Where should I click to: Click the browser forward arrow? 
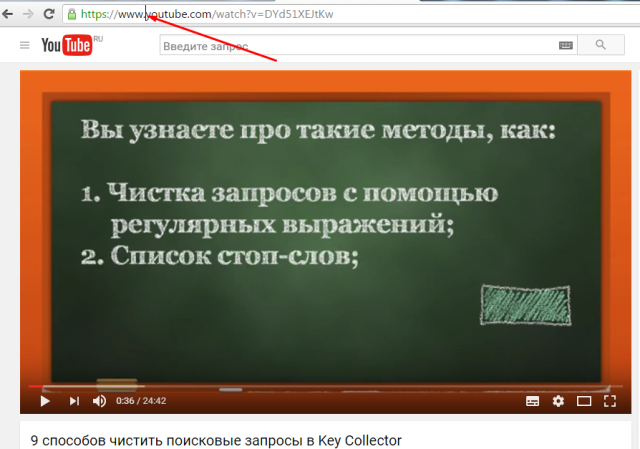28,14
